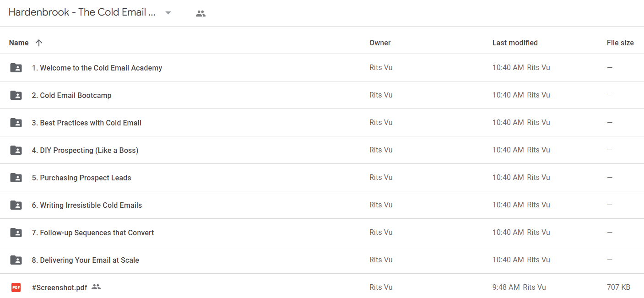Sort by the Name column header
This screenshot has width=644, height=298.
pos(19,43)
